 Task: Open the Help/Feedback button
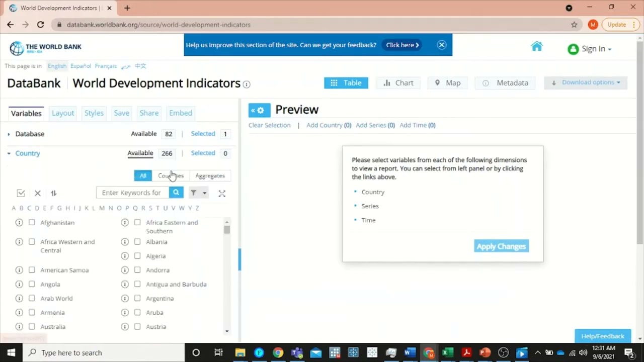(603, 336)
